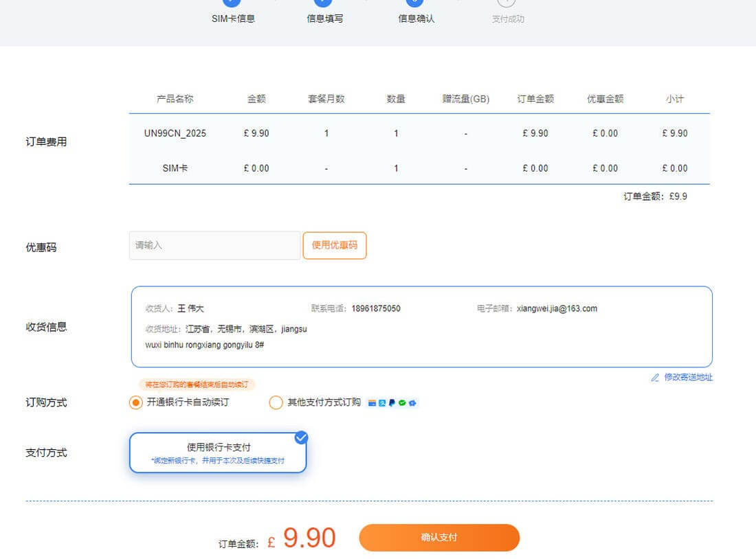This screenshot has height=559, width=756.
Task: Focus the 优惠码 input field
Action: click(x=214, y=245)
